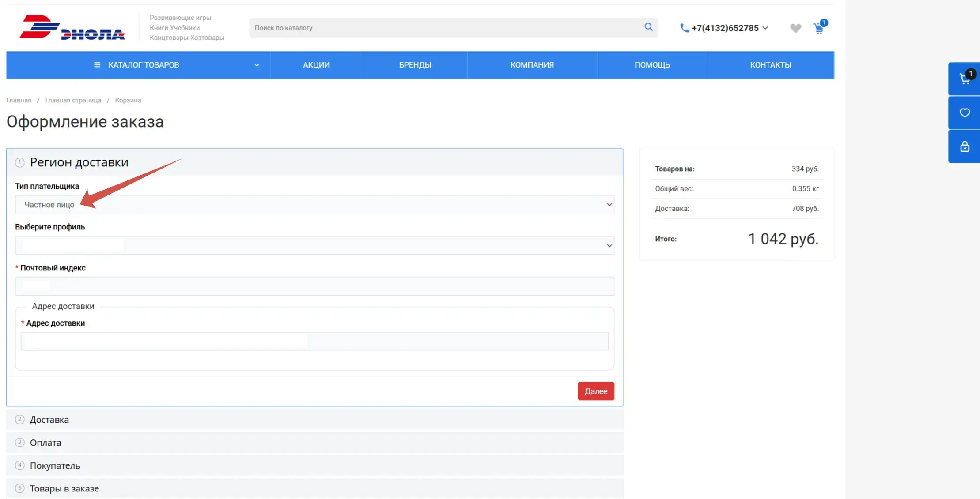Open the header shopping cart icon
The image size is (980, 499).
pos(819,28)
